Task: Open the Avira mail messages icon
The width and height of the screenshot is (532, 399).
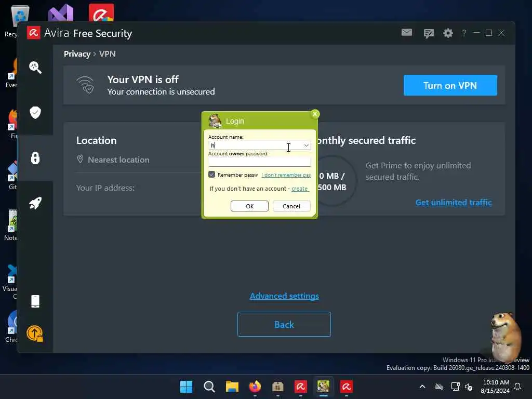Action: tap(407, 33)
